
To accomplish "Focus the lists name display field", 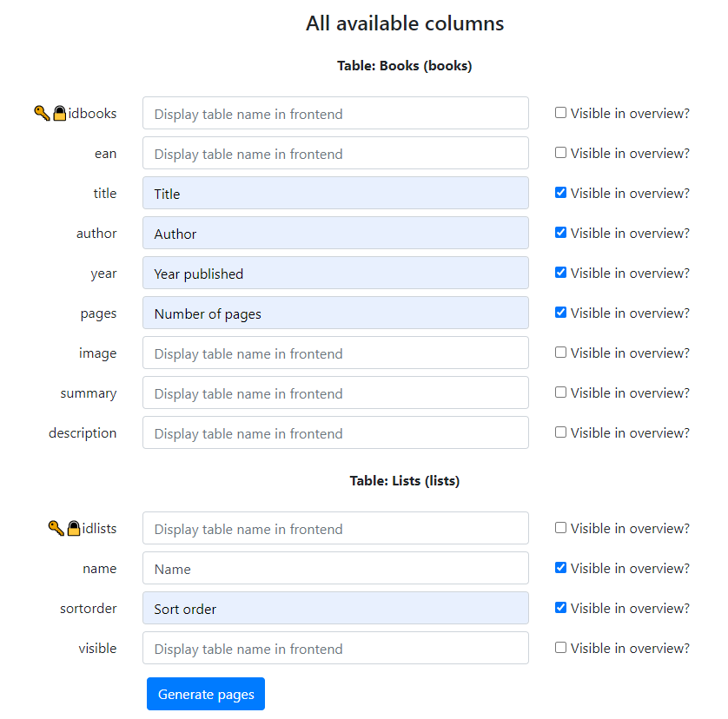I will tap(335, 568).
